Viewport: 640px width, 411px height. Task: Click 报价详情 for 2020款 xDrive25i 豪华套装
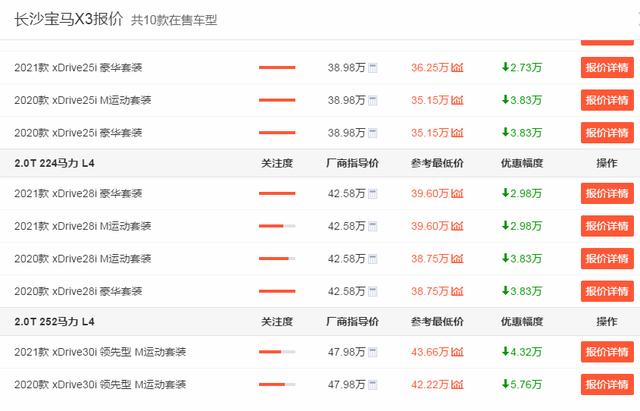click(607, 133)
